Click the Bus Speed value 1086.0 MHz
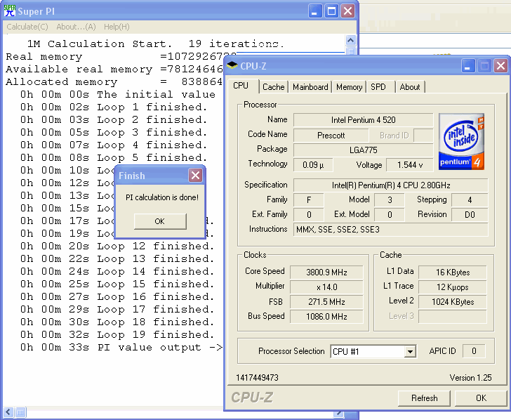 point(326,316)
